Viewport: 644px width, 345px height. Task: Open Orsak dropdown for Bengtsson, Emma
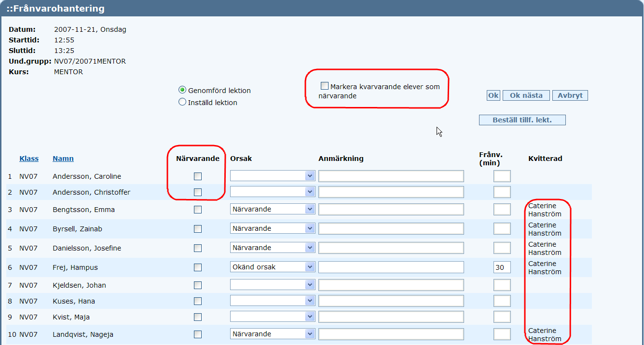coord(273,209)
